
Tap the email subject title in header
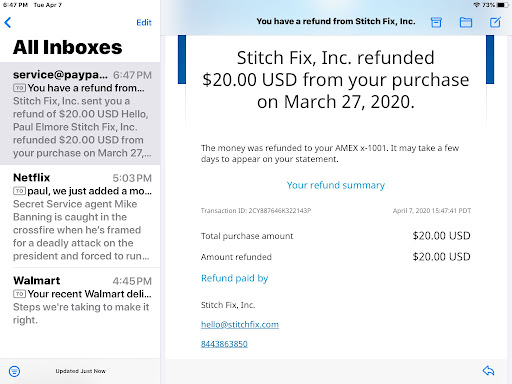336,21
